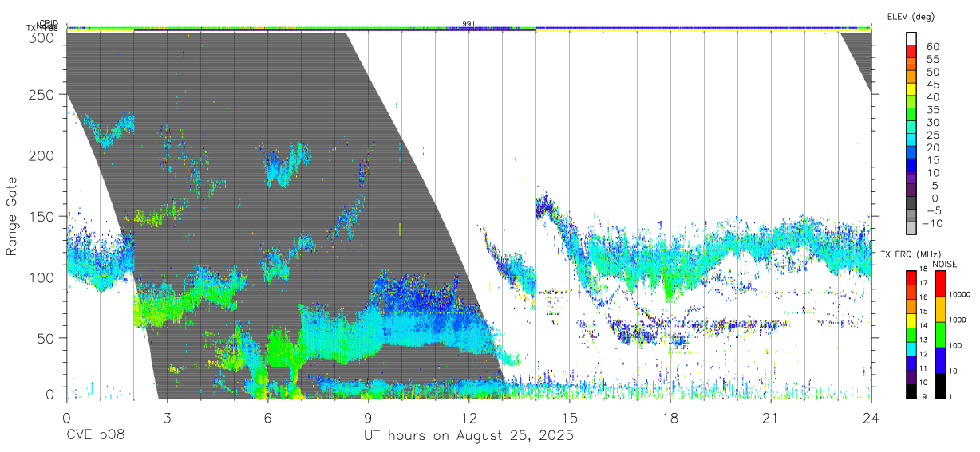Select the red 55–60 degree elevation swatch
This screenshot has height=452, width=980.
point(912,52)
